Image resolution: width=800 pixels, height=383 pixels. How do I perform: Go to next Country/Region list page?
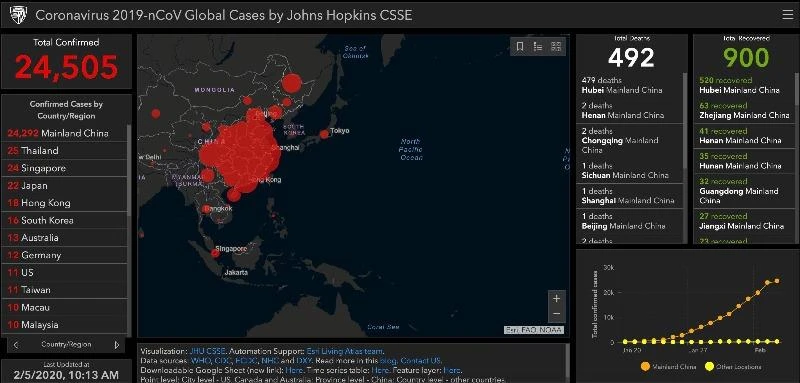tap(117, 345)
